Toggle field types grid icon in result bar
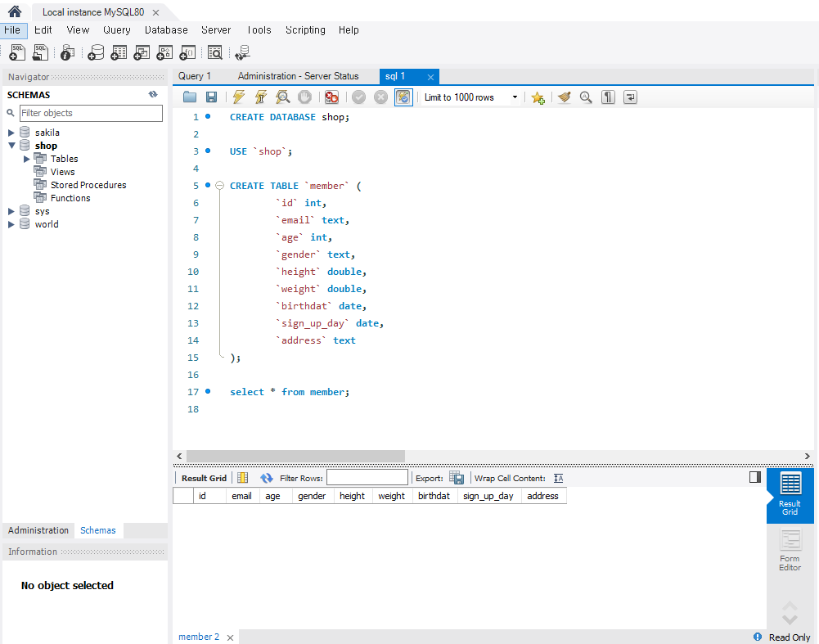Image resolution: width=819 pixels, height=644 pixels. (x=243, y=478)
